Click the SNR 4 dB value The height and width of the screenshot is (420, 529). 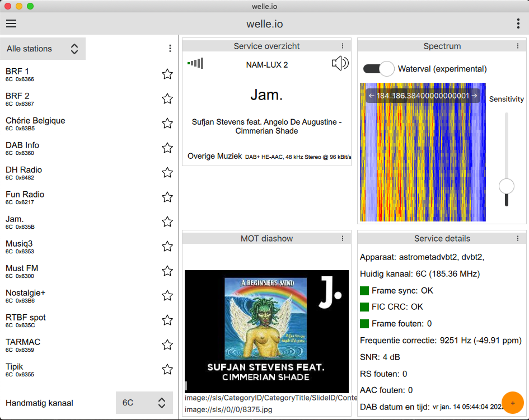pos(380,357)
